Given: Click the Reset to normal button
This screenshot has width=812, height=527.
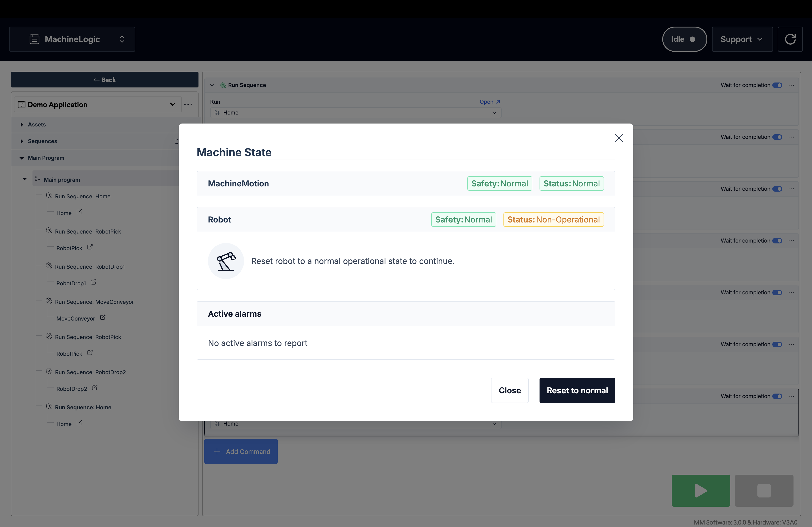Looking at the screenshot, I should point(577,390).
